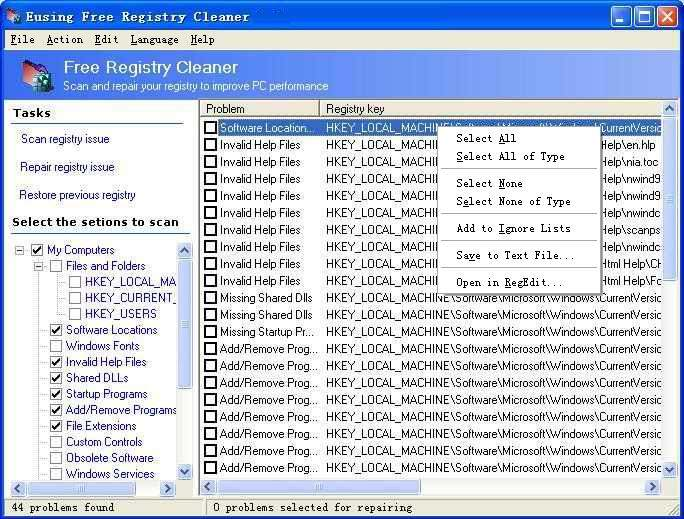
Task: Open the Language menu
Action: (x=154, y=40)
